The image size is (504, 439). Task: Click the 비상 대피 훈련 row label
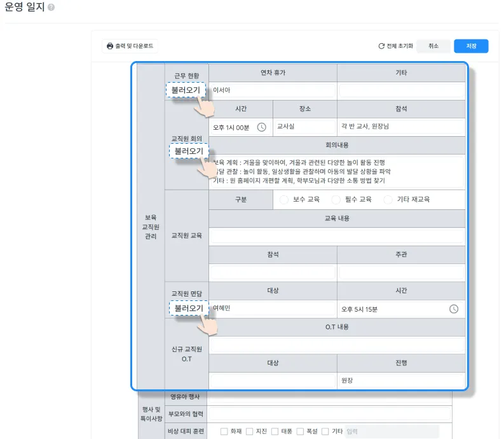186,431
